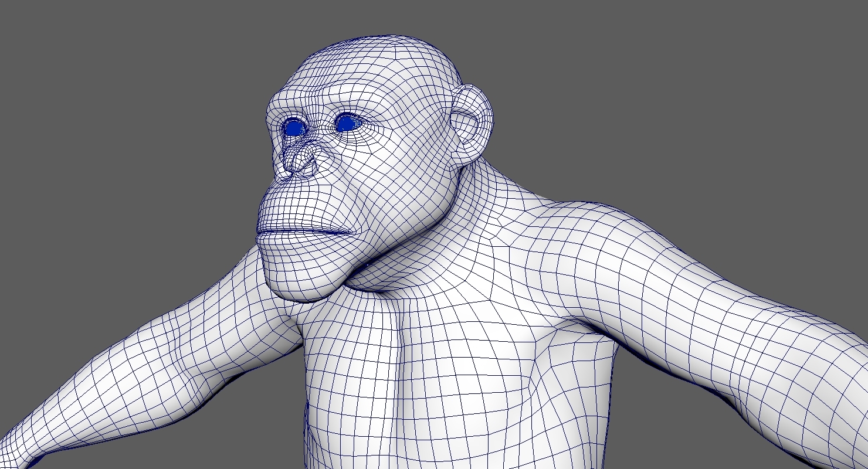Screen dimensions: 868x469
Task: Click the empty gray viewport background
Action: pos(704,88)
